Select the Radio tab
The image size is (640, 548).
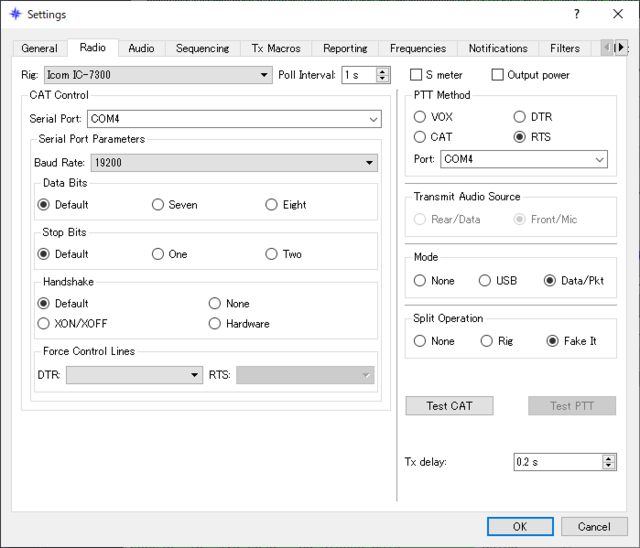[x=93, y=47]
